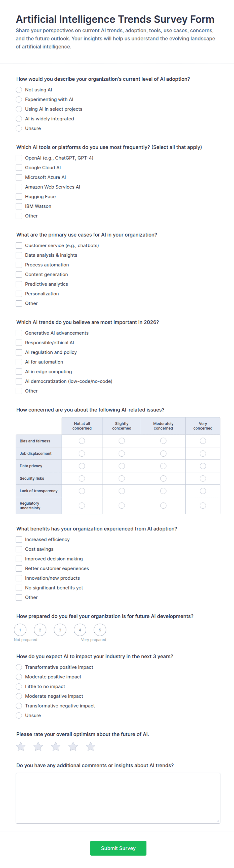The image size is (234, 868).
Task: Choose preparedness rating 5
Action: pos(100,630)
